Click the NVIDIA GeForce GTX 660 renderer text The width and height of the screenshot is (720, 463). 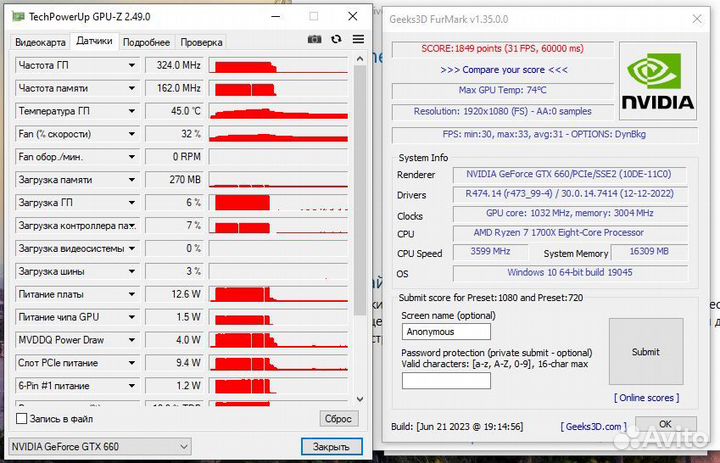pos(568,174)
